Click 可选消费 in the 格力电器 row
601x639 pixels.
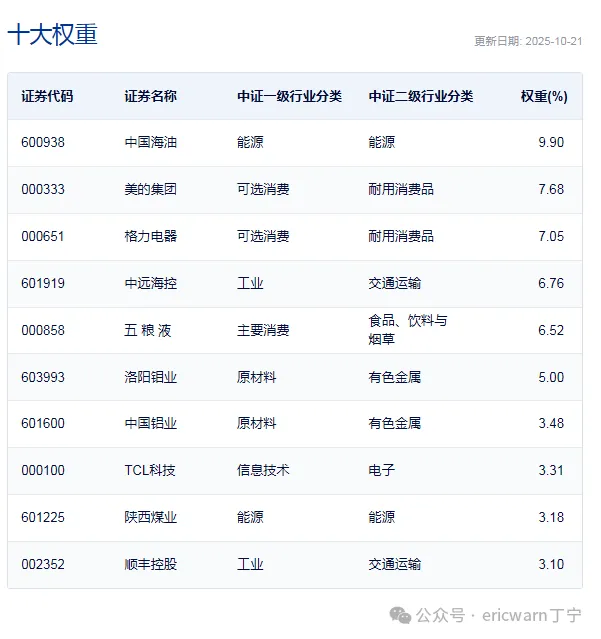[x=263, y=236]
